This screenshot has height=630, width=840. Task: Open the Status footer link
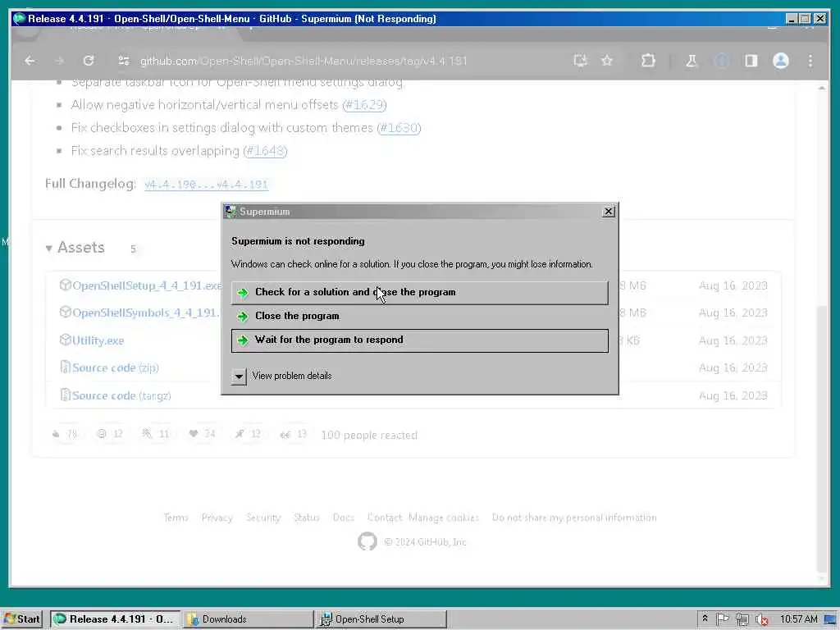click(x=307, y=518)
